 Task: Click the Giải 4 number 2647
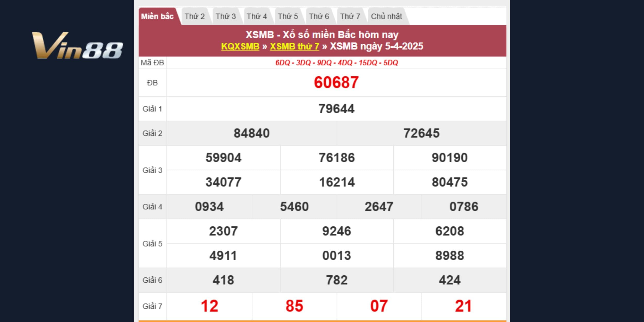[x=379, y=207]
